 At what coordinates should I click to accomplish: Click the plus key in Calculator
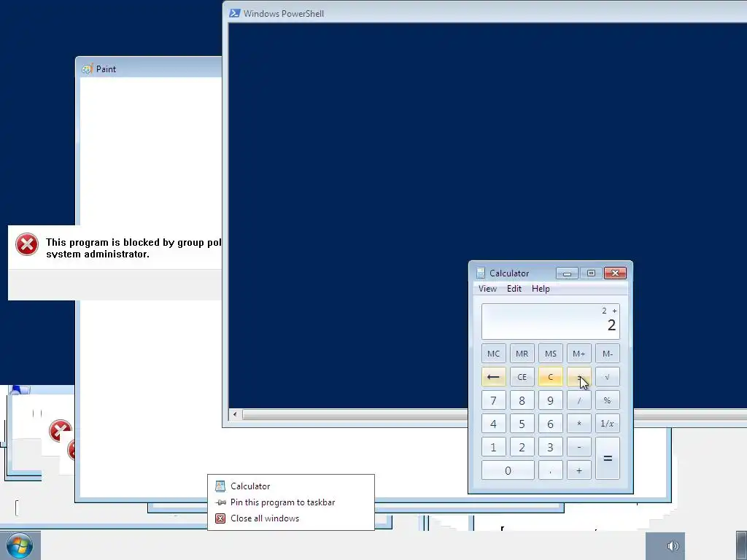pyautogui.click(x=578, y=470)
